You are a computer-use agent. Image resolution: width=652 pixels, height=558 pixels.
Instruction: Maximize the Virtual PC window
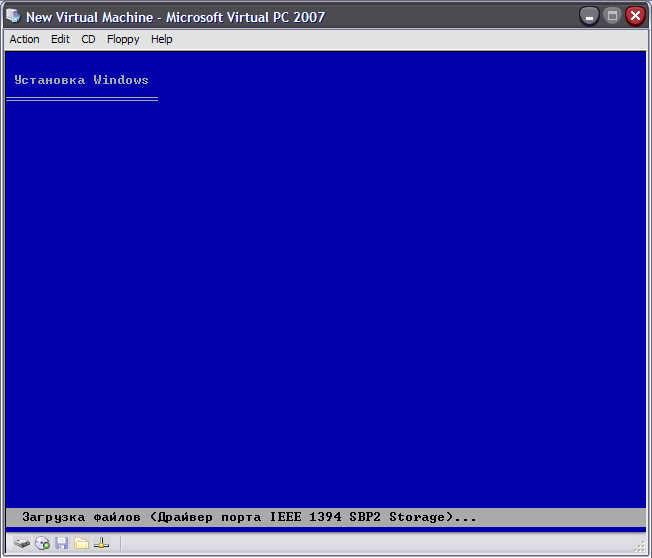(x=612, y=16)
